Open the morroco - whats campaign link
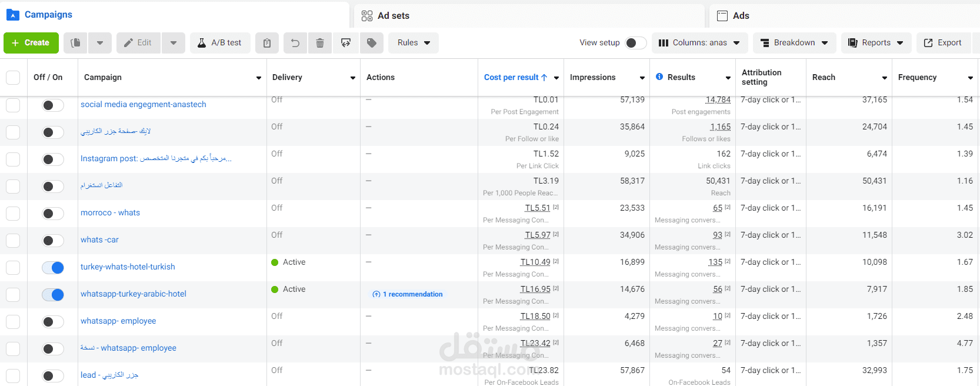 point(110,212)
